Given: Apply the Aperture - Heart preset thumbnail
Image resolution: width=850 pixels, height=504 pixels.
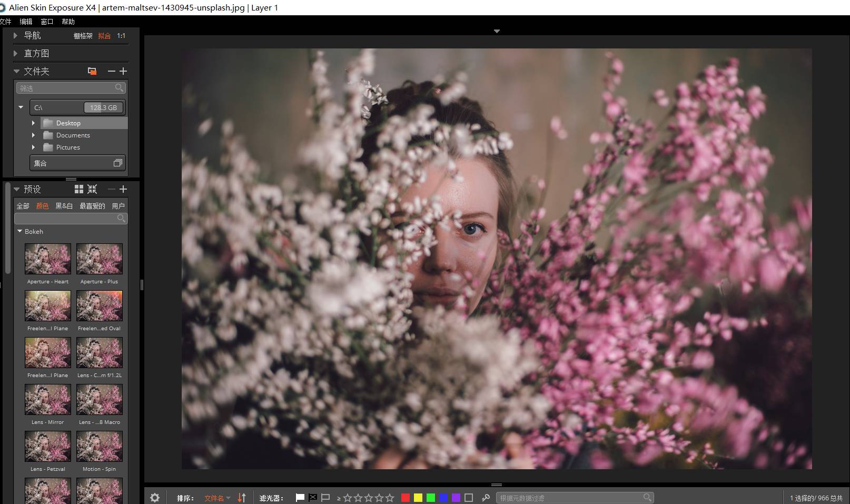Looking at the screenshot, I should pos(48,259).
